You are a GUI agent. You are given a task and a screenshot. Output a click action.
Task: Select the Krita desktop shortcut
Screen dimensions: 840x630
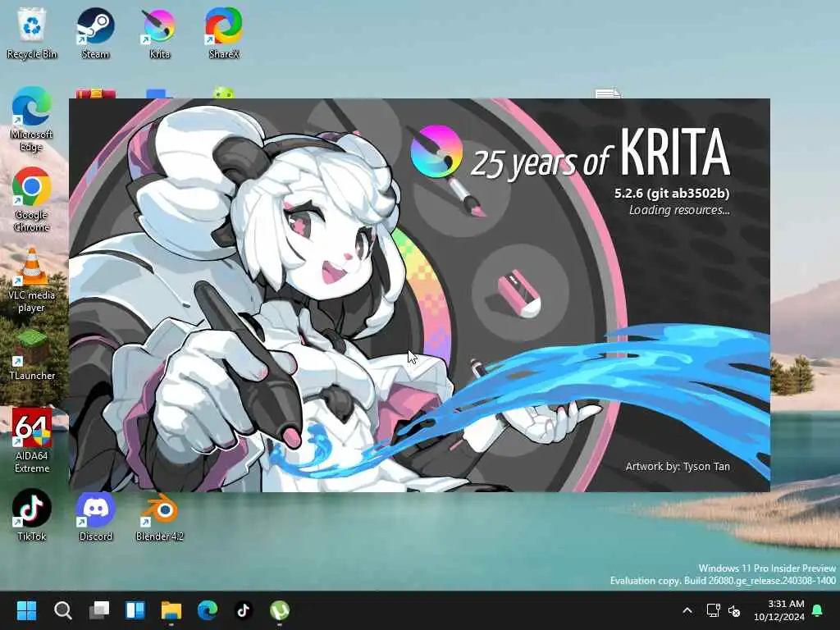click(159, 33)
